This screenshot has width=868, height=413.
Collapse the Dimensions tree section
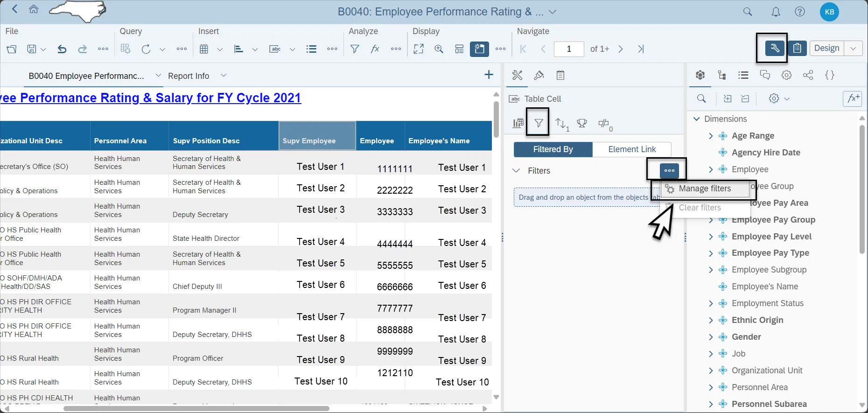click(696, 119)
